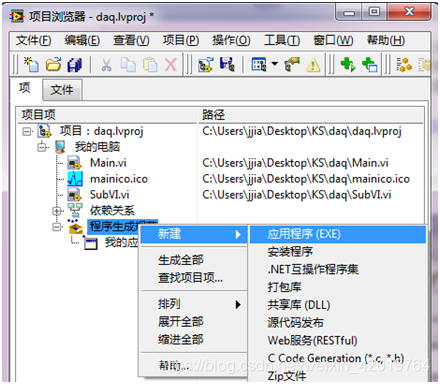Click the yellow warning triangle icon
Screen dimensions: 440x384
[313, 65]
